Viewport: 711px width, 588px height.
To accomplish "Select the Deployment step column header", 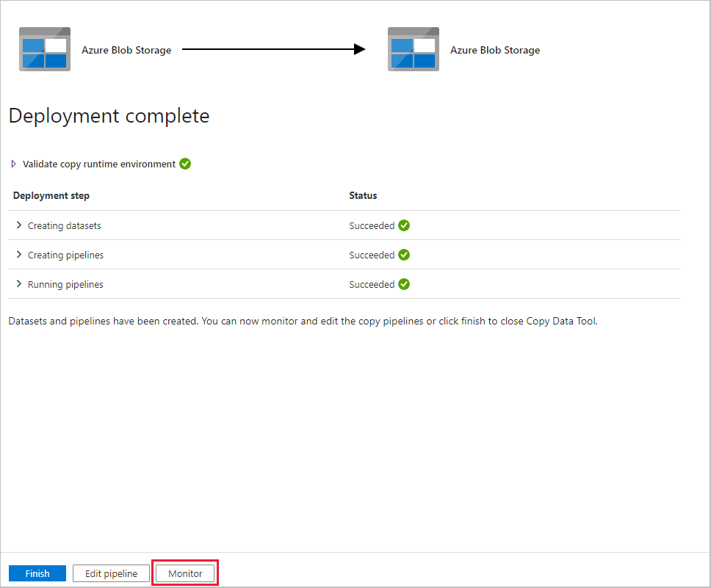I will (x=51, y=195).
